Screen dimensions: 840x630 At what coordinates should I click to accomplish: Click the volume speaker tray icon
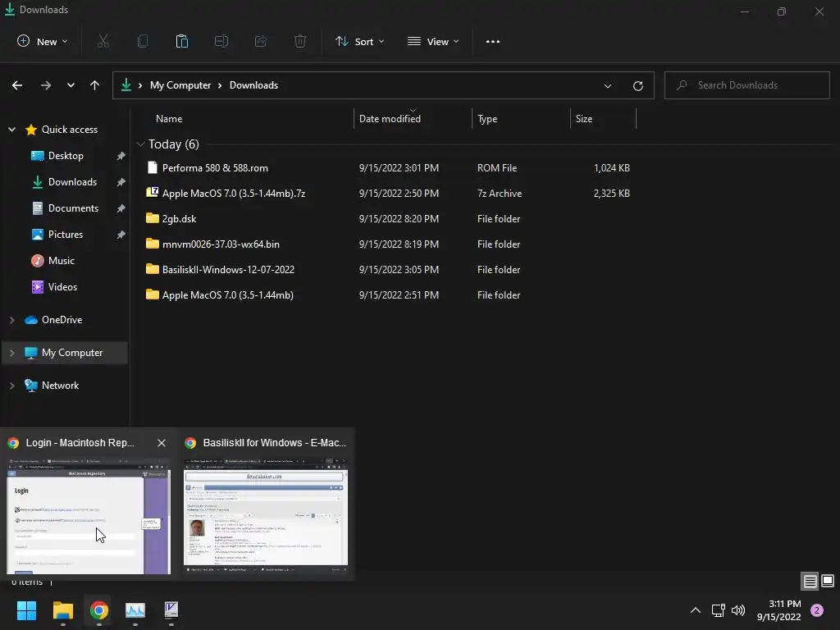738,610
